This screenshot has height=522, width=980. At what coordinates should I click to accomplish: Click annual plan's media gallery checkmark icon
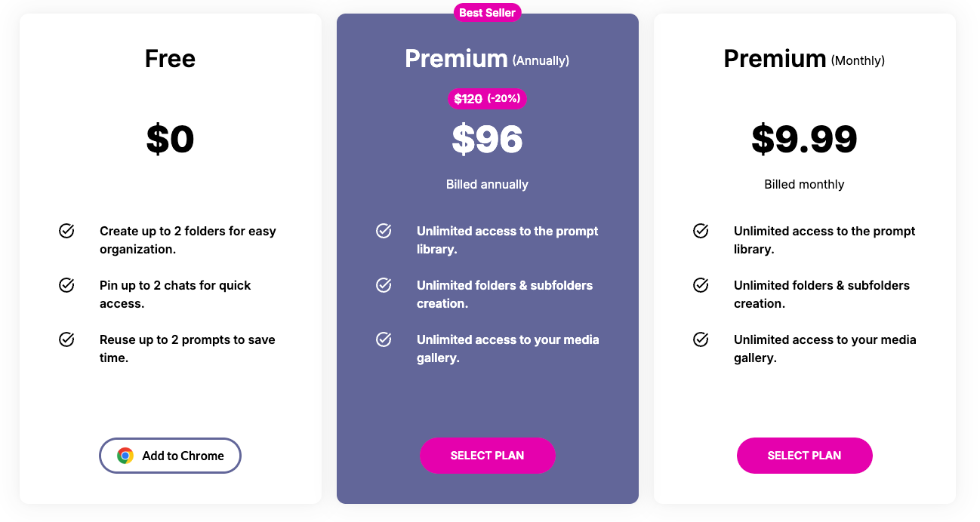(x=384, y=339)
